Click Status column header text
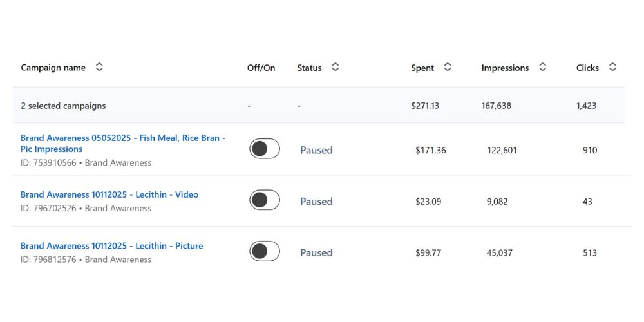The width and height of the screenshot is (644, 322). (x=309, y=68)
